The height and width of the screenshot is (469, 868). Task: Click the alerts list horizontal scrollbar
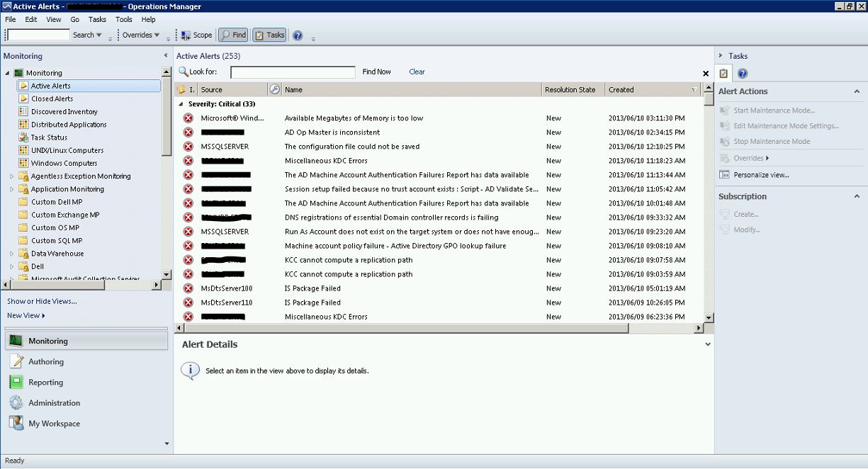pyautogui.click(x=407, y=328)
